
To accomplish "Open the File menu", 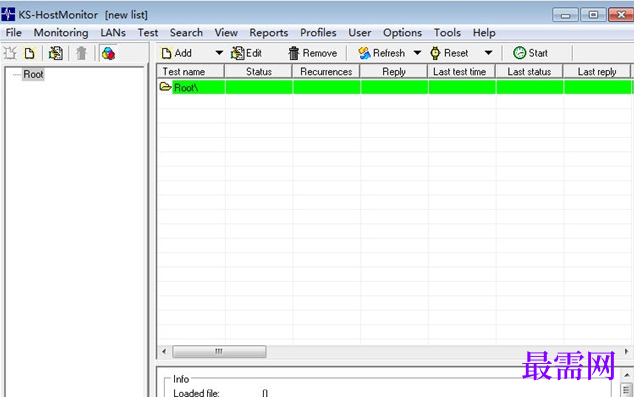I will [14, 33].
